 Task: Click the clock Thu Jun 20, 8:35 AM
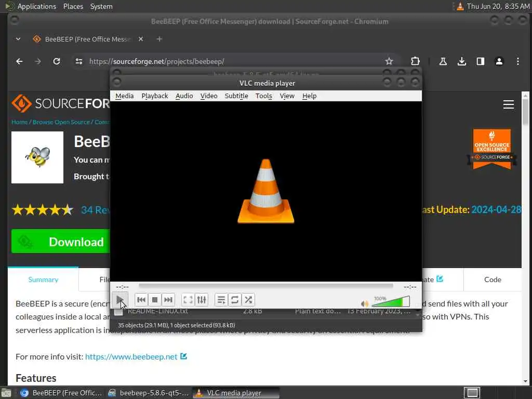(x=498, y=6)
